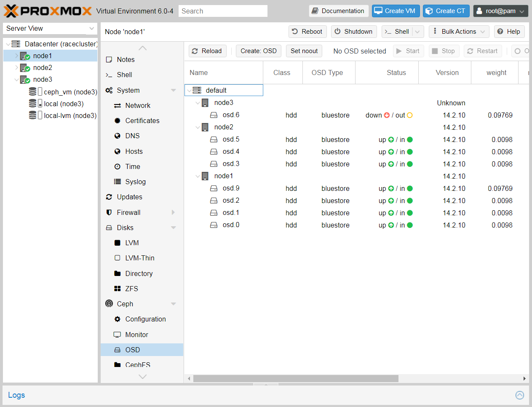Select ceph_vm (node3) storage
Image resolution: width=532 pixels, height=407 pixels.
click(x=63, y=91)
